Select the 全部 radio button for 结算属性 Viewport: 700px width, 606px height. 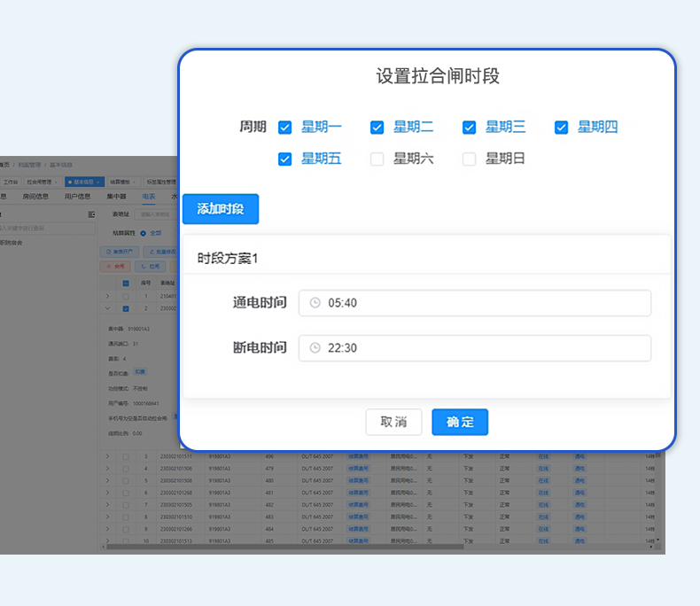[x=144, y=233]
